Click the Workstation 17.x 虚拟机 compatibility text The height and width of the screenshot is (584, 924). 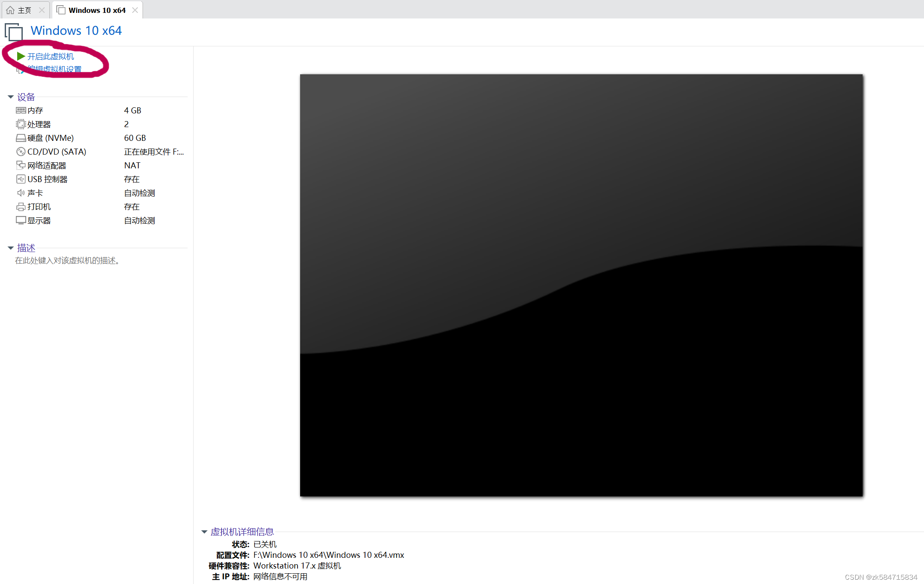coord(297,566)
